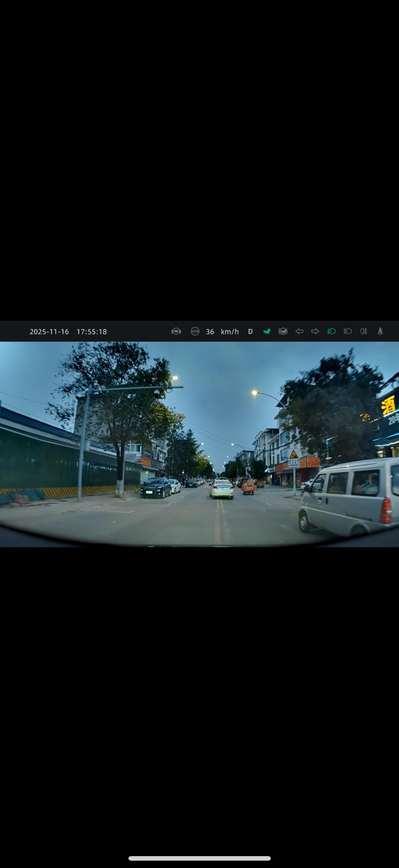Tap the 2025-11-16 date stamp
This screenshot has height=868, width=399.
49,332
